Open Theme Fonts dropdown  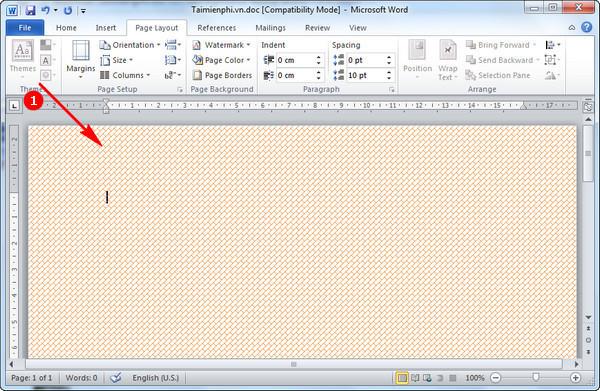coord(47,60)
